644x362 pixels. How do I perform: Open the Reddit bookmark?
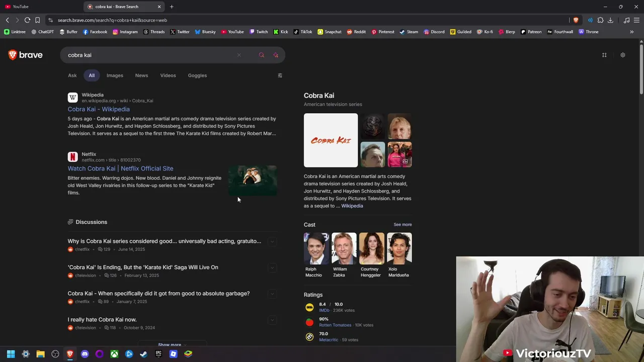pyautogui.click(x=356, y=32)
